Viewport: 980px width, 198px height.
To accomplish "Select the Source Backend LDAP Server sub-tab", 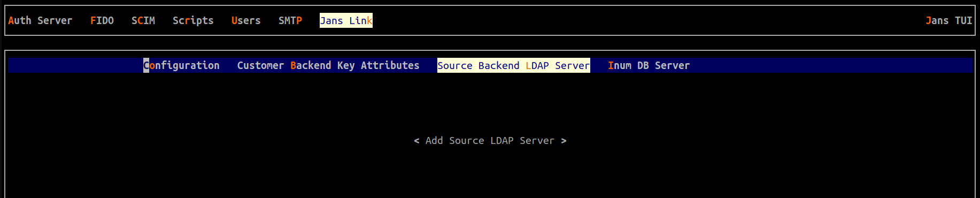I will (x=513, y=65).
